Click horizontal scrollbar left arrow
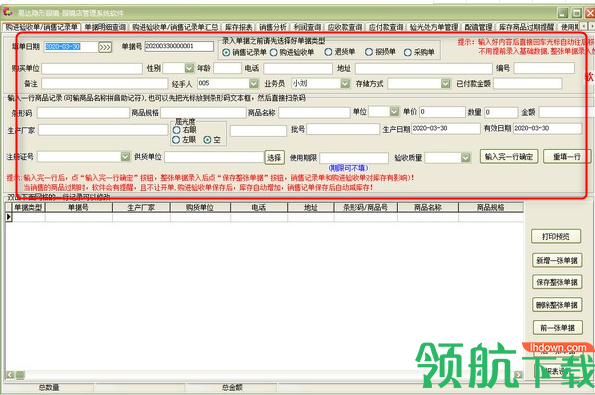The image size is (595, 395). click(x=10, y=375)
